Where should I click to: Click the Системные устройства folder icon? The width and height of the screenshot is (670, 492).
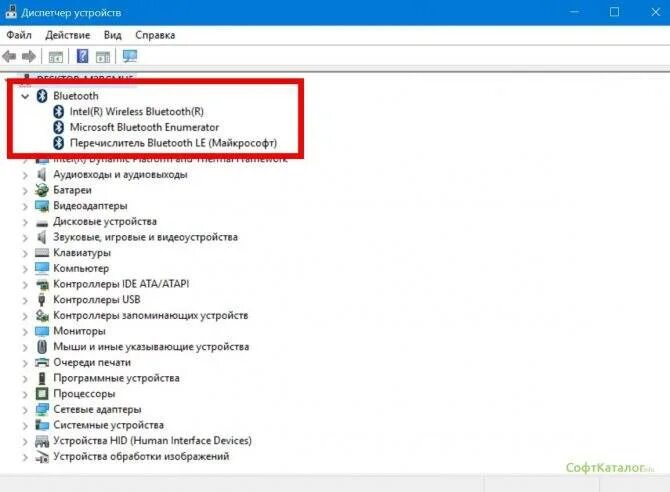pos(42,425)
